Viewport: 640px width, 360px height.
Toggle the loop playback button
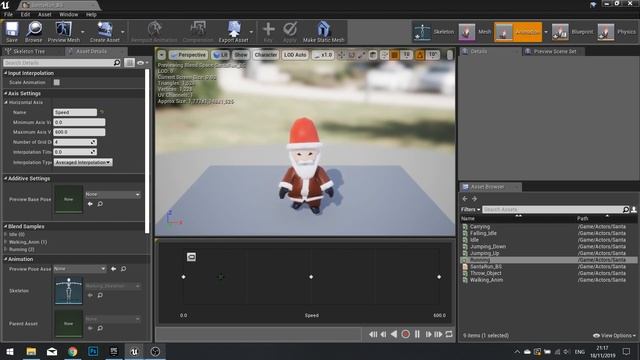pos(449,334)
